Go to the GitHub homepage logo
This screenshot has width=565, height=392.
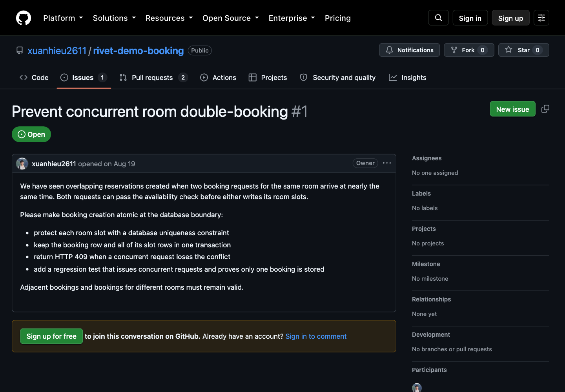[24, 18]
